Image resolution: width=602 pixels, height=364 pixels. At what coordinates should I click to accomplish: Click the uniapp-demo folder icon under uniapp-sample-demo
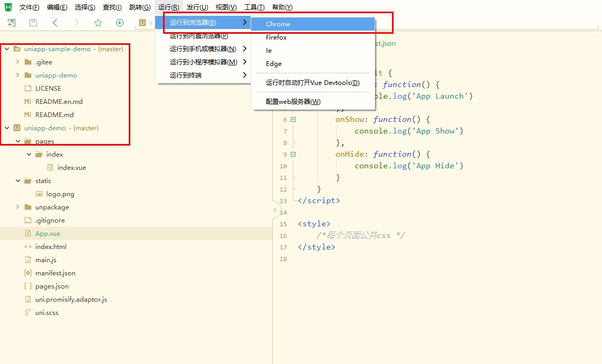click(28, 75)
